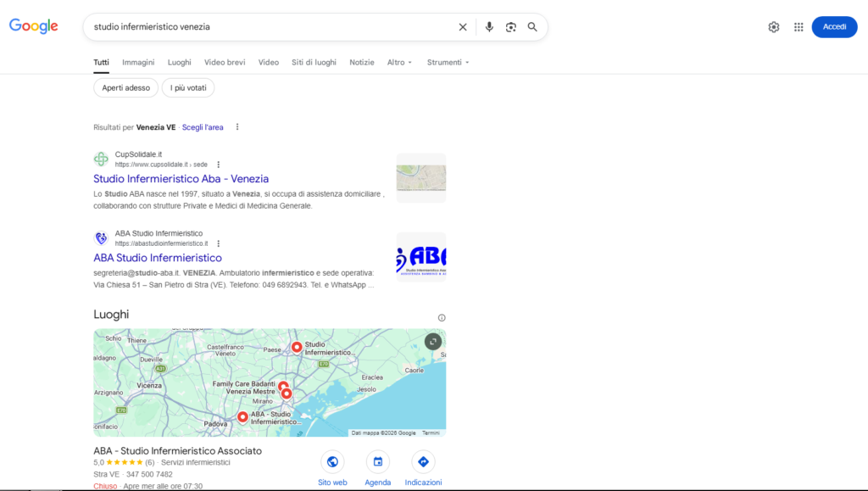Switch to the Immagini tab
Viewport: 868px width, 491px height.
click(138, 62)
